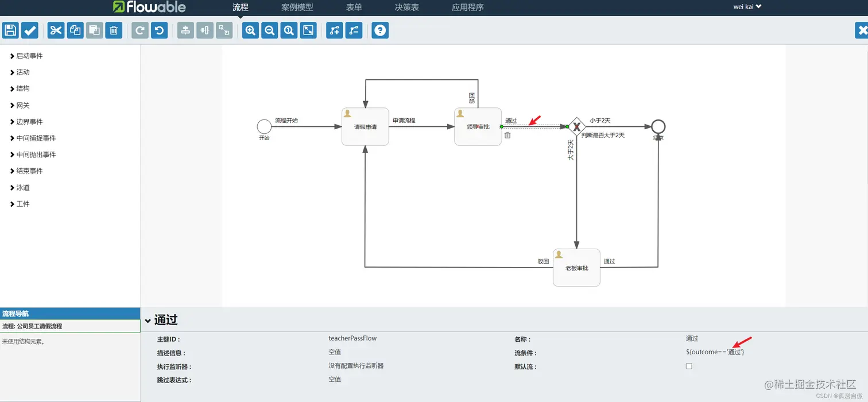This screenshot has width=868, height=402.
Task: Redo the last action
Action: coord(140,30)
